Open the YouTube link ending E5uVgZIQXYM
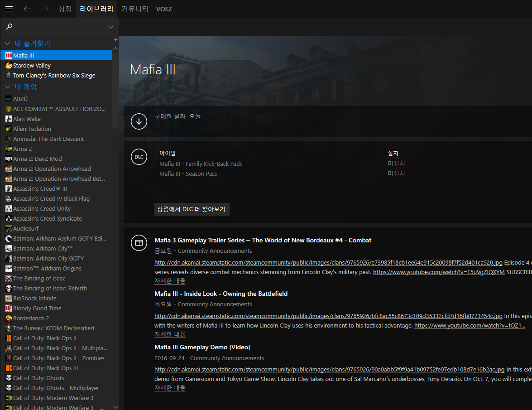The height and width of the screenshot is (410, 532). coord(439,272)
